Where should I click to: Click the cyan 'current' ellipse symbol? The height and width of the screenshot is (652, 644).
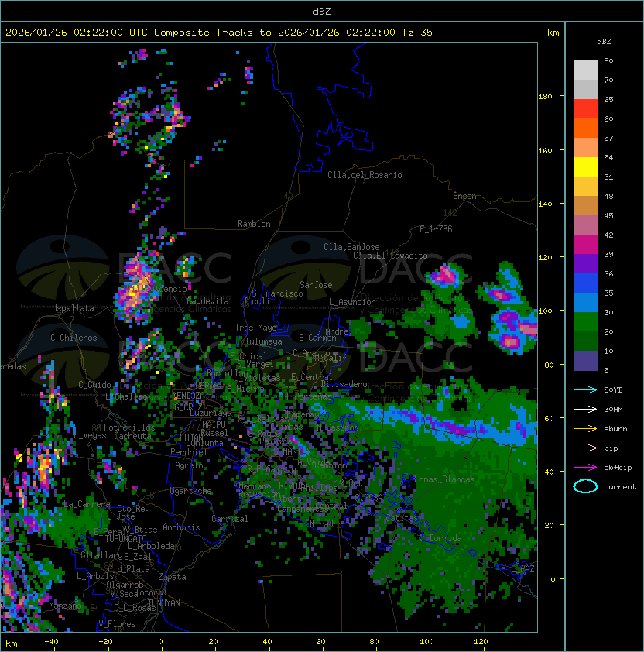pyautogui.click(x=585, y=486)
